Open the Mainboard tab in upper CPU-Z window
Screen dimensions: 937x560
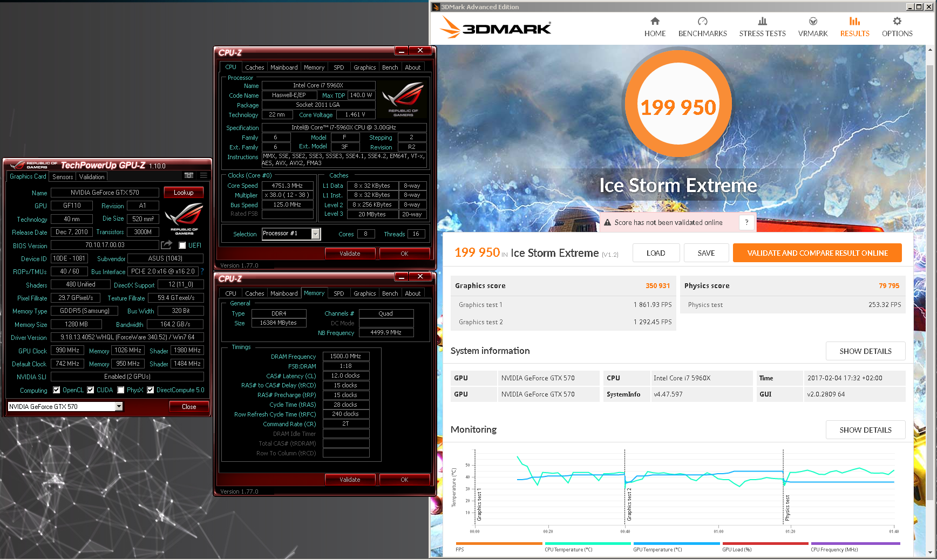click(284, 67)
